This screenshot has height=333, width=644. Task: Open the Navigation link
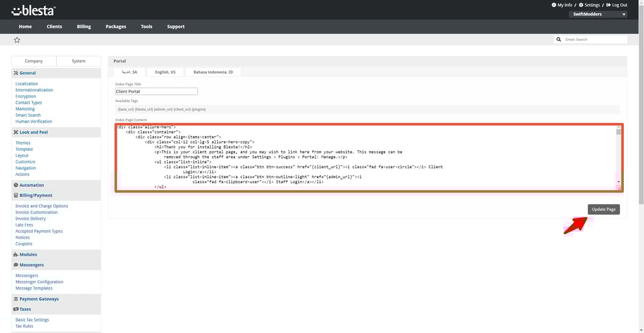point(25,168)
